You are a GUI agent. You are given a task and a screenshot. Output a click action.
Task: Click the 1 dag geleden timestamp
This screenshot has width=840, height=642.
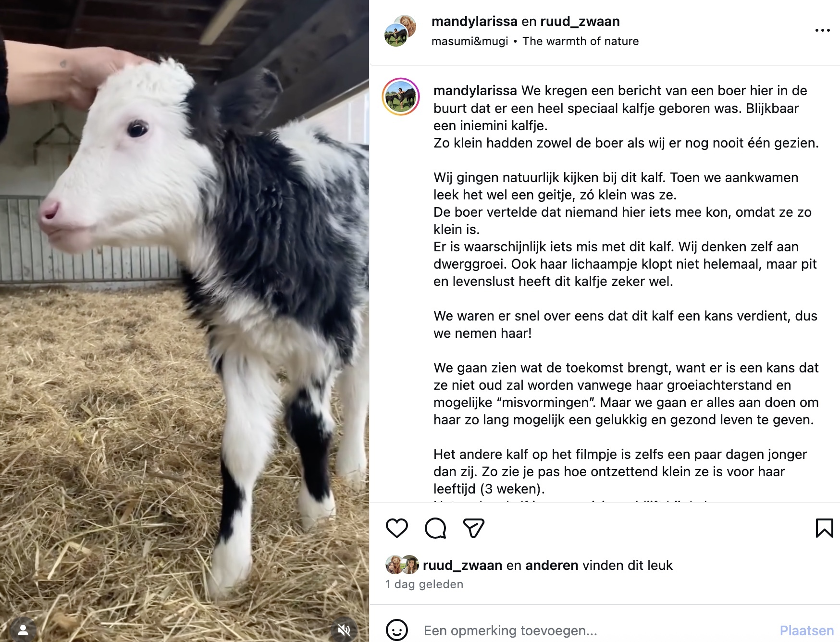click(424, 584)
